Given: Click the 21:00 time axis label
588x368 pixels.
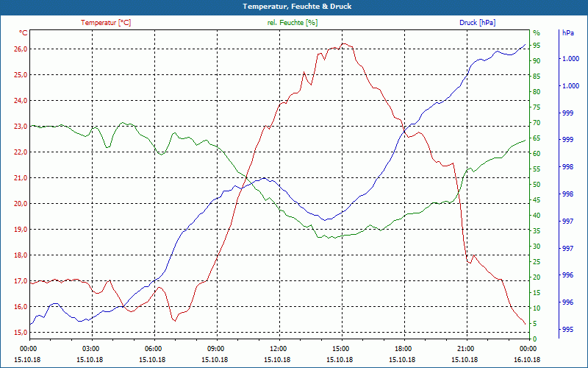Looking at the screenshot, I should 465,349.
